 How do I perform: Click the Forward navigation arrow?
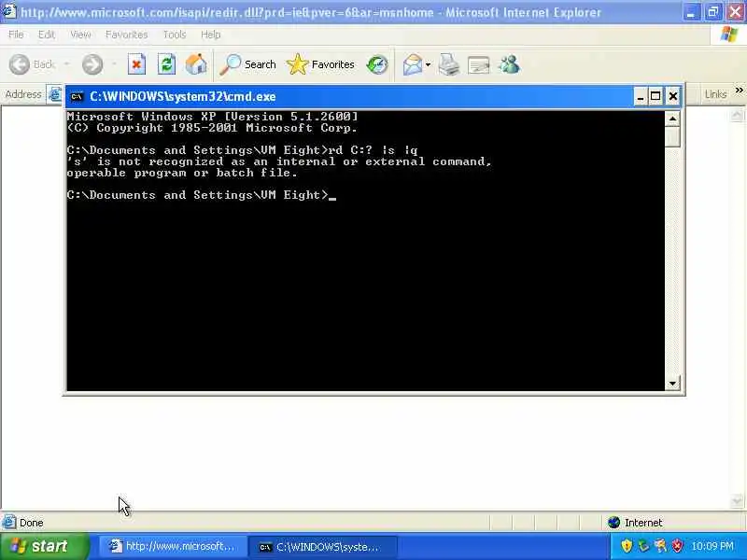tap(92, 64)
